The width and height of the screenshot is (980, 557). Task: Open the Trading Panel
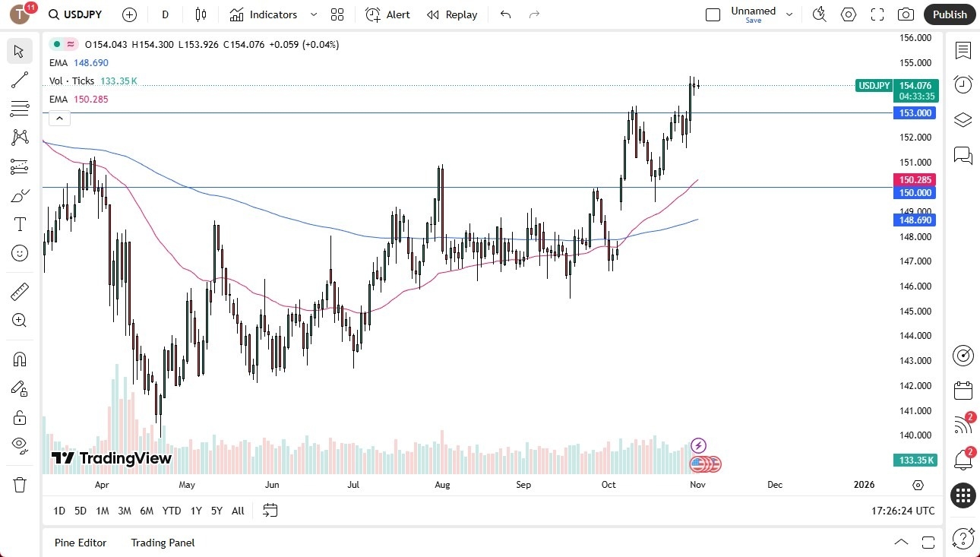click(162, 542)
